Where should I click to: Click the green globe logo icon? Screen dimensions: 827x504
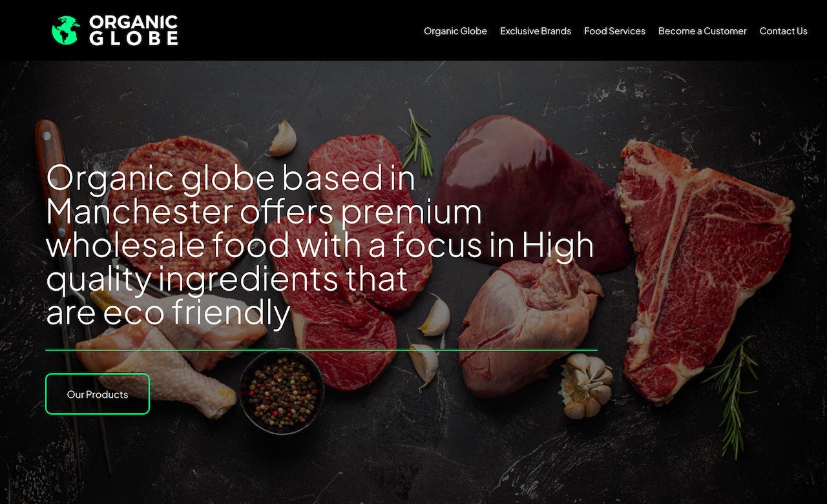(65, 30)
